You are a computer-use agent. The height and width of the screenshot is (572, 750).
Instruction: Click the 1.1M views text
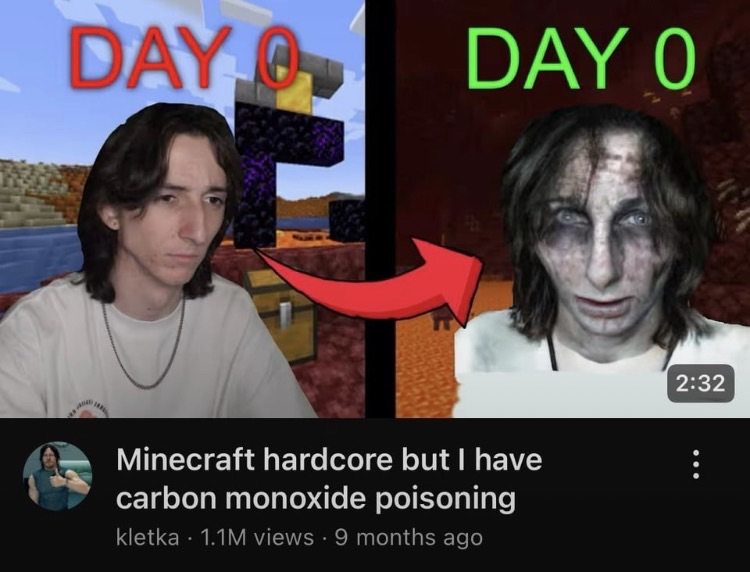tap(256, 538)
